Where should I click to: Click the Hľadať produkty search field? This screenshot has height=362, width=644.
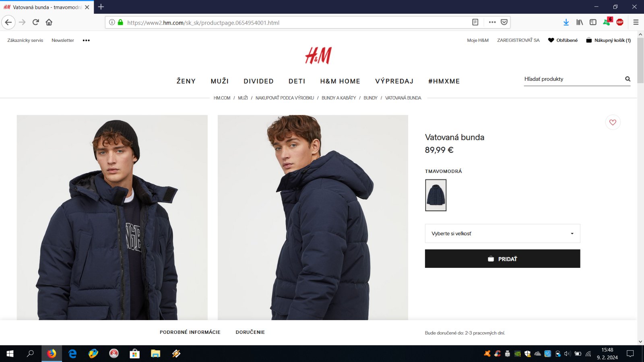(573, 79)
